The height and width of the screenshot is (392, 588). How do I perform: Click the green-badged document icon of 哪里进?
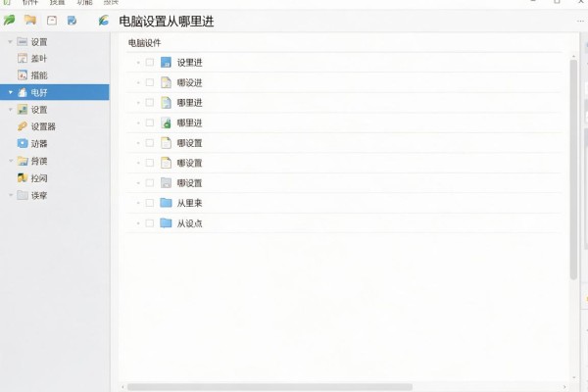(x=166, y=122)
